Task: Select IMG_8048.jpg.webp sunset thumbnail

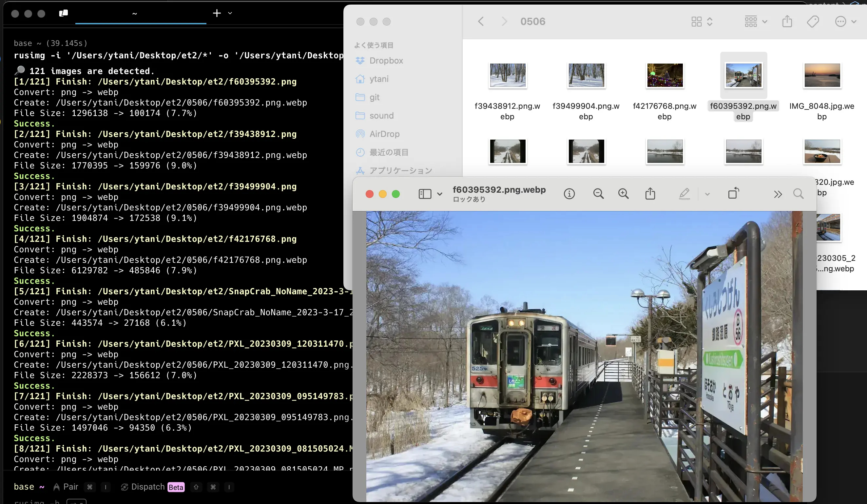Action: [x=822, y=75]
